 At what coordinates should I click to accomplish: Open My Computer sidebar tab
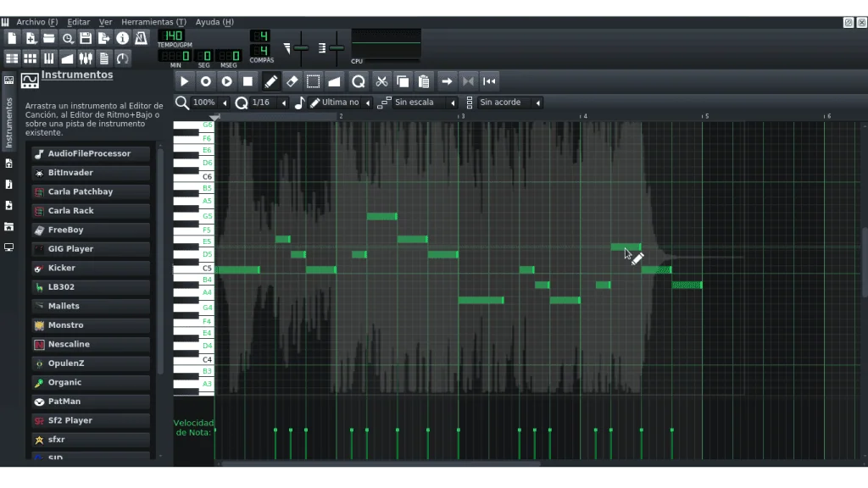pos(8,247)
